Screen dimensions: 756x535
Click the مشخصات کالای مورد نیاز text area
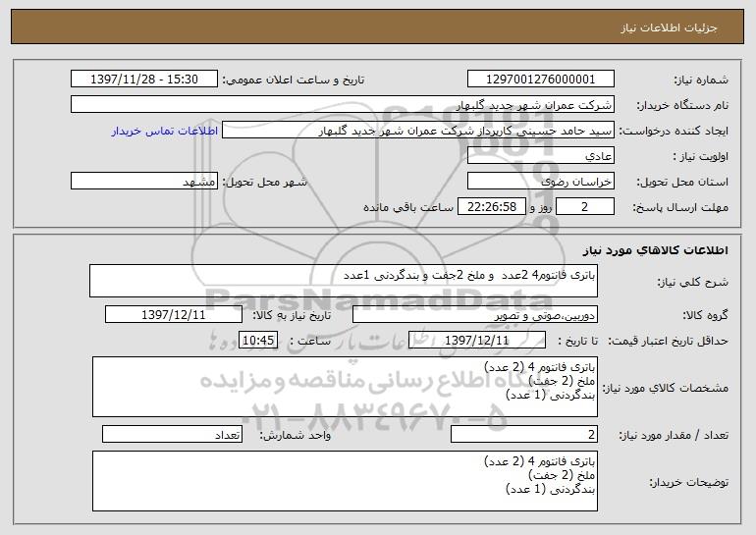point(345,387)
